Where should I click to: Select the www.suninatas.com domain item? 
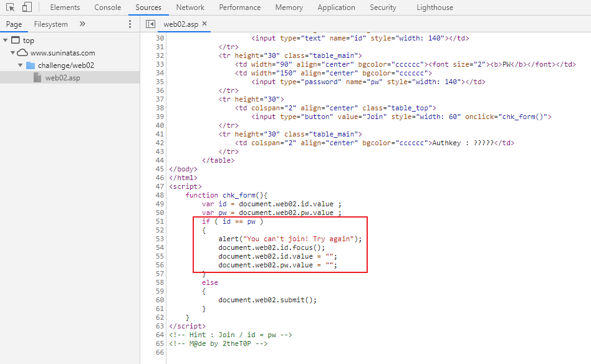click(x=62, y=53)
